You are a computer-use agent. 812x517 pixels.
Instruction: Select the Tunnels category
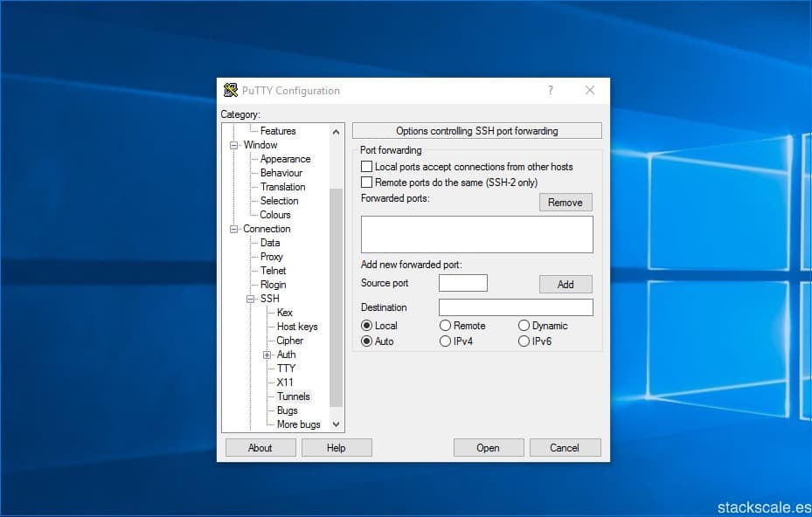[294, 396]
